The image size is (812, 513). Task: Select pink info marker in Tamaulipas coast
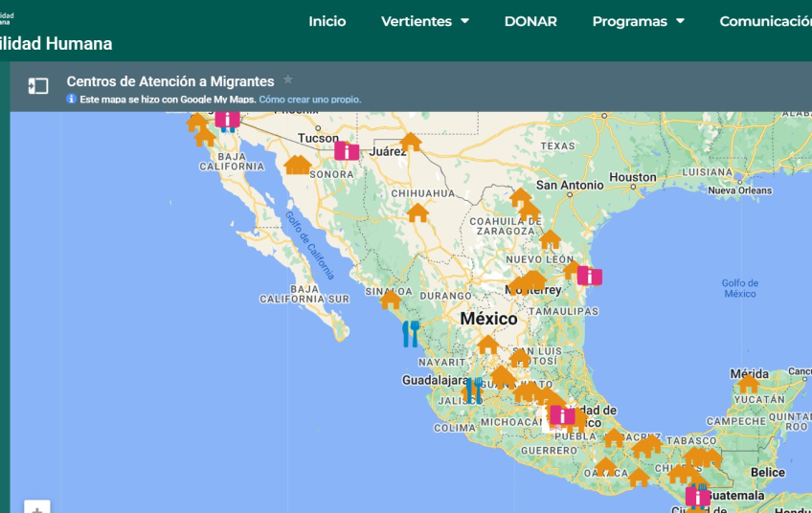(x=589, y=276)
